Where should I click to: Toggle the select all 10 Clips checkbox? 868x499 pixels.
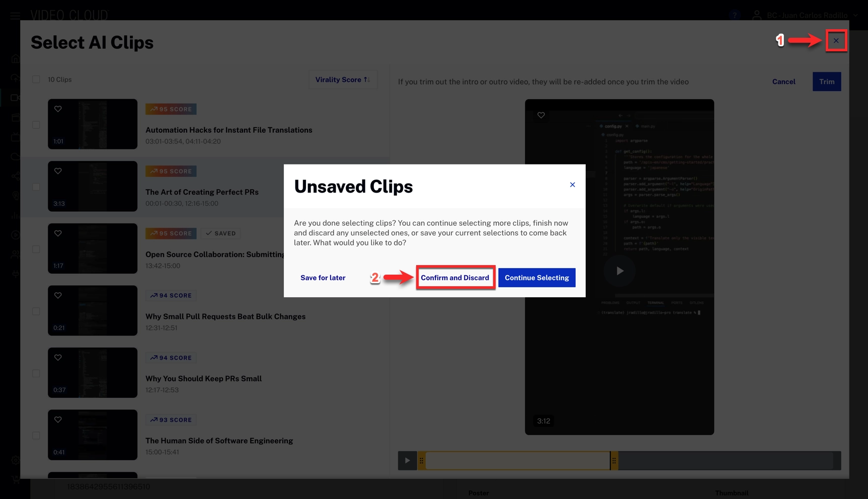point(36,79)
